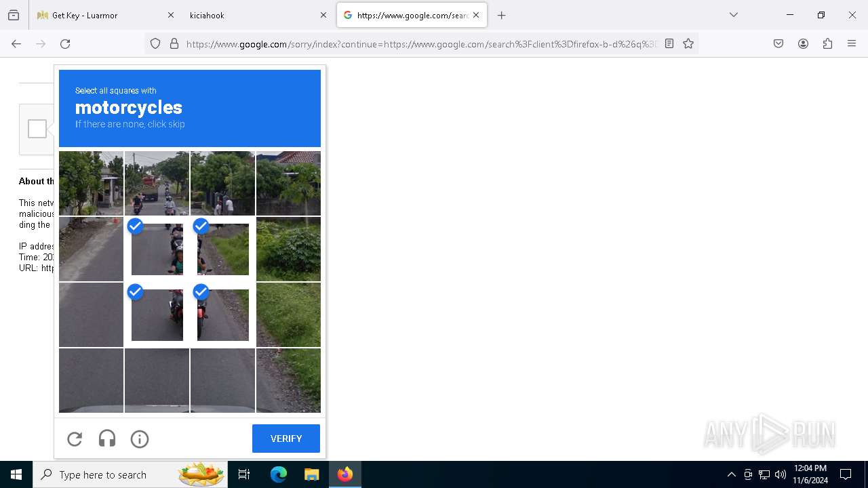Open Task View on taskbar

[244, 474]
